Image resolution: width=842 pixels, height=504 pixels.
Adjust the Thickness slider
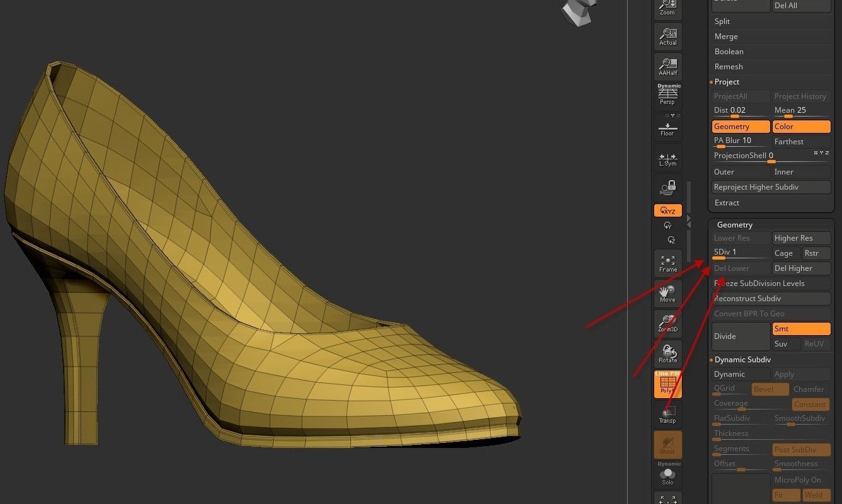(x=771, y=434)
